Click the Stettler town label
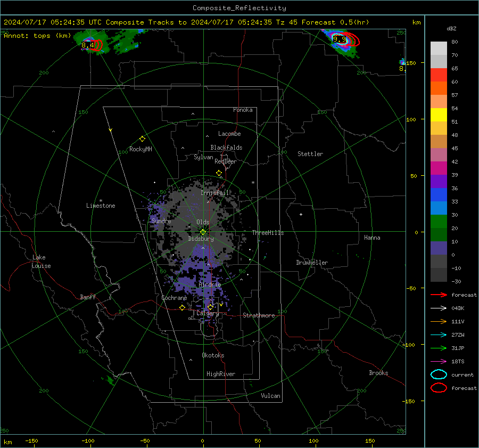This screenshot has height=448, width=479. tap(310, 154)
